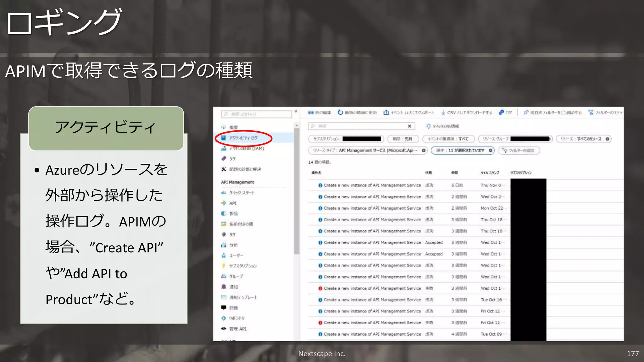Click the 'API Management' sidebar section heading
644x362 pixels.
tap(237, 182)
